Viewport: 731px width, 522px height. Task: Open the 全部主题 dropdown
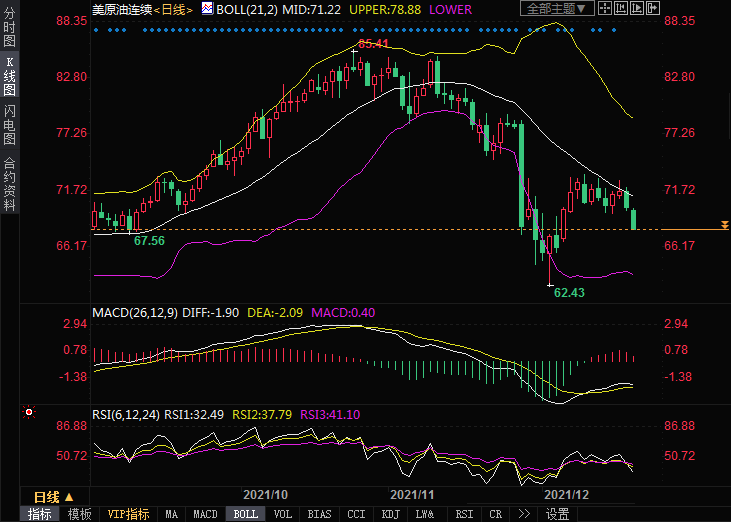pyautogui.click(x=558, y=8)
